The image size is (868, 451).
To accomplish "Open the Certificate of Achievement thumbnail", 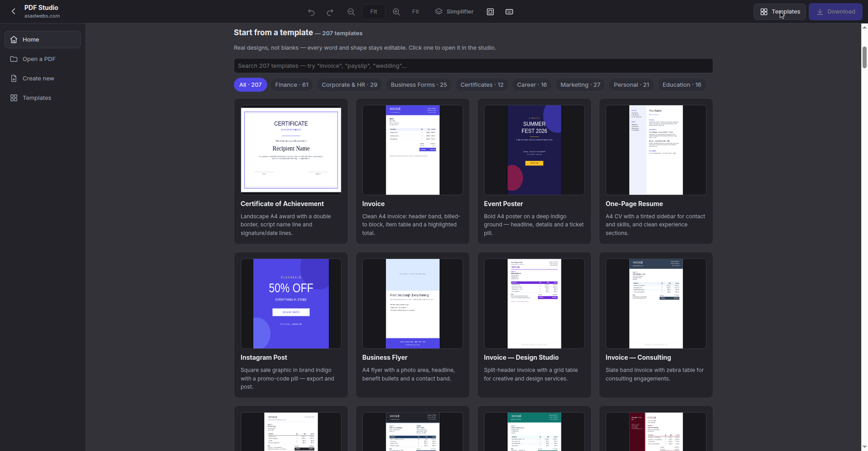I will [291, 150].
